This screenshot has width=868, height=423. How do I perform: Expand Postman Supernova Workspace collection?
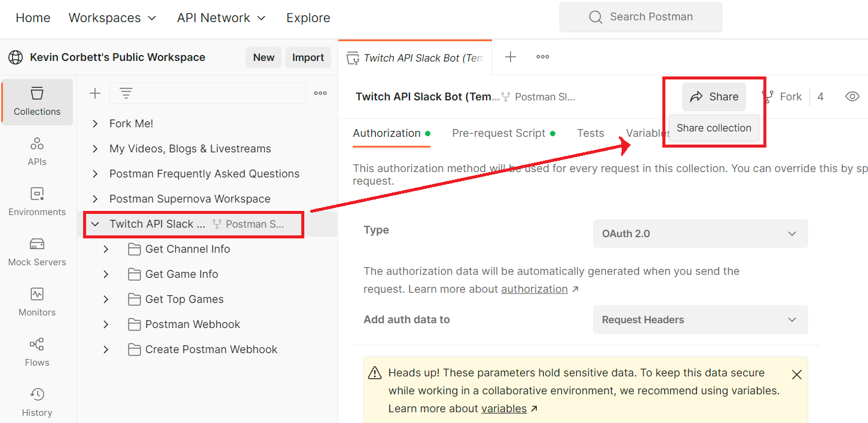pos(94,199)
